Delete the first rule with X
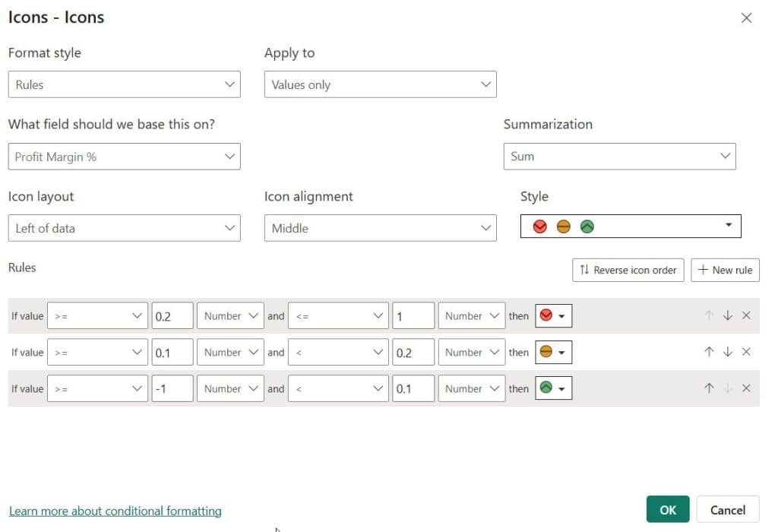This screenshot has height=532, width=778. point(746,315)
